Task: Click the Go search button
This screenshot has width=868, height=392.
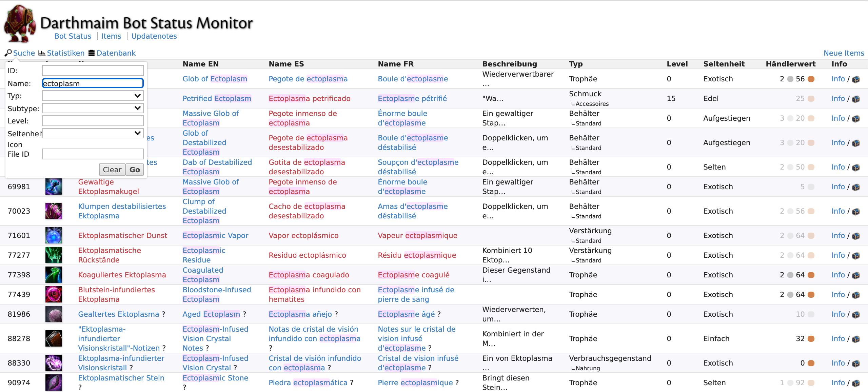Action: 135,169
